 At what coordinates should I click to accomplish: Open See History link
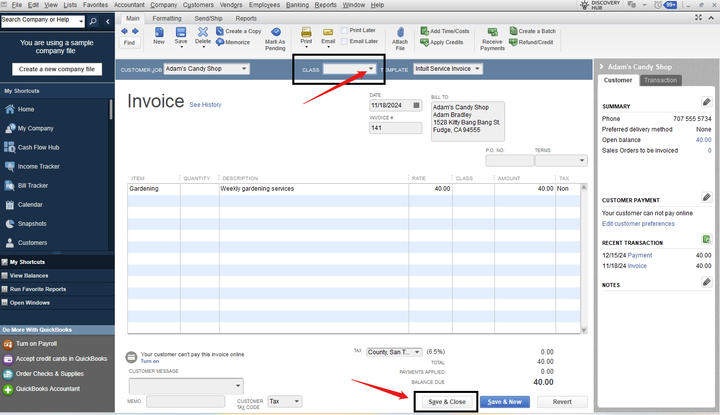tap(205, 105)
